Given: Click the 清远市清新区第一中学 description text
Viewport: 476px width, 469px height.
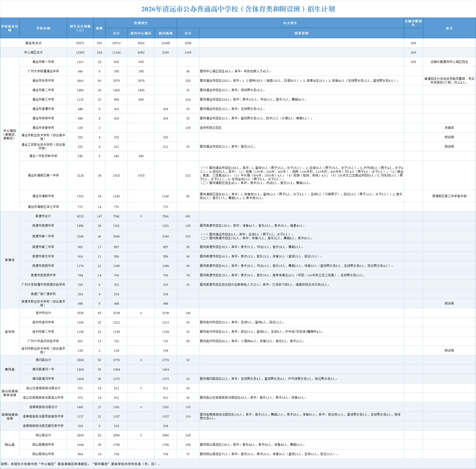Looking at the screenshot, I should point(301,175).
